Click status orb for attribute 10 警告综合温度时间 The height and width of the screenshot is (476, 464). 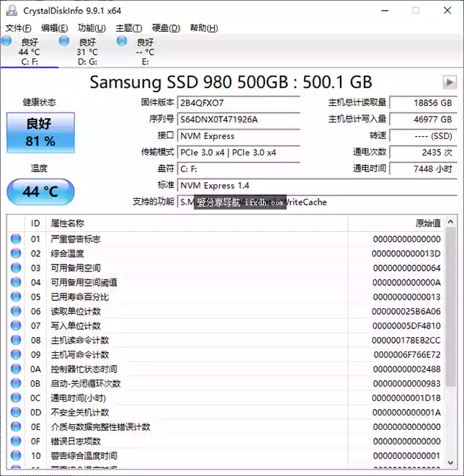click(x=16, y=456)
